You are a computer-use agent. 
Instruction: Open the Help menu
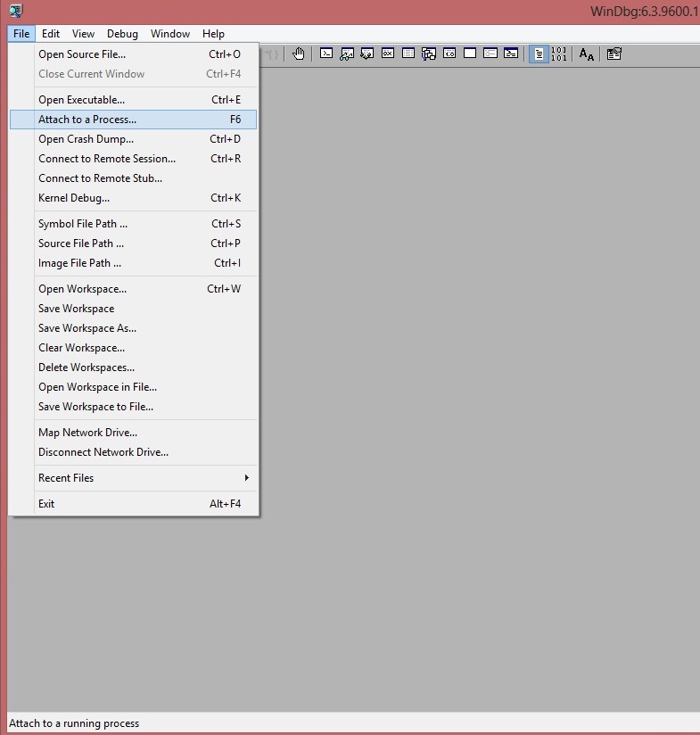(x=213, y=34)
